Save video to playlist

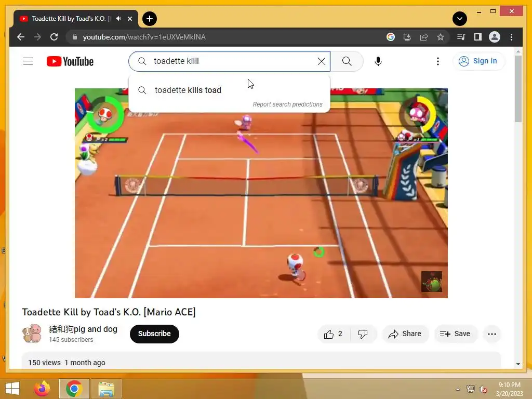coord(455,334)
